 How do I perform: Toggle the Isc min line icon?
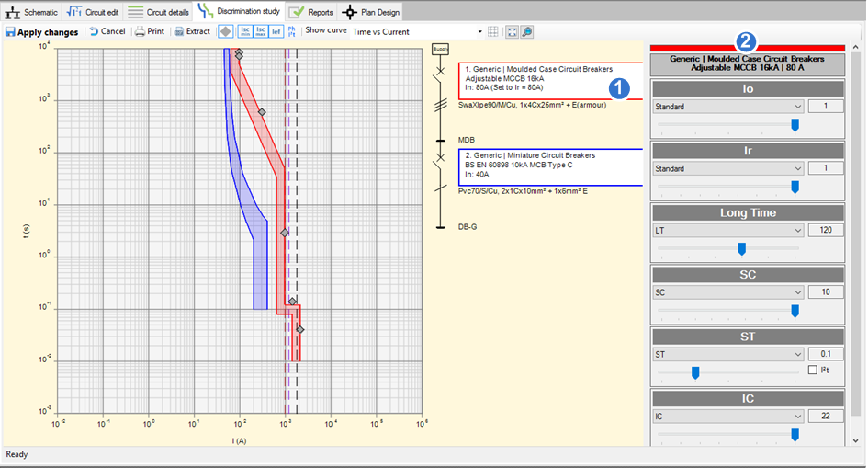[245, 31]
